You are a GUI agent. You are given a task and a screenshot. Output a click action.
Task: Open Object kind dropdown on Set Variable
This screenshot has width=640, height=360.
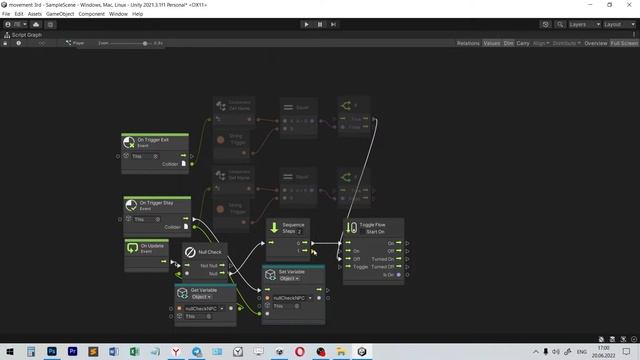tap(289, 278)
